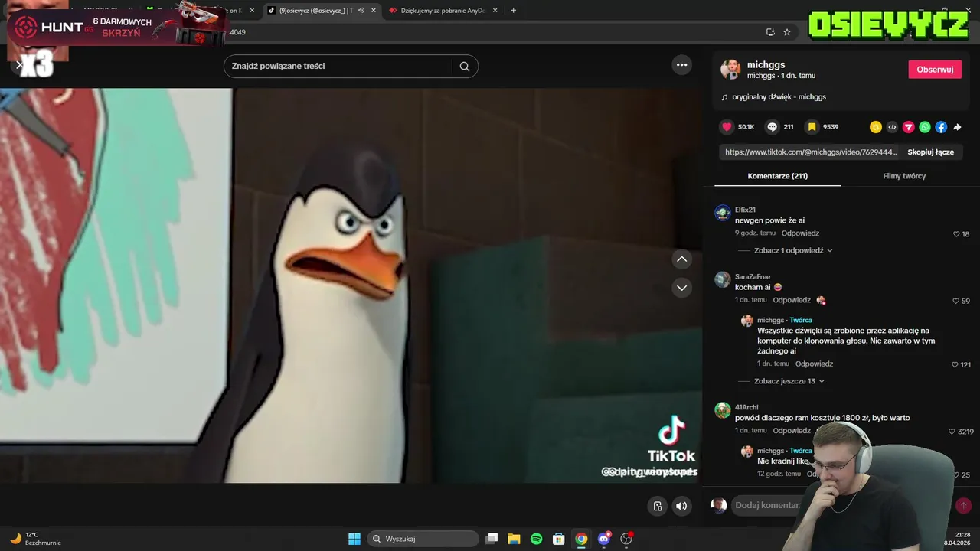Screen dimensions: 980x551
Task: Go to the next video with the down chevron
Action: coord(681,288)
